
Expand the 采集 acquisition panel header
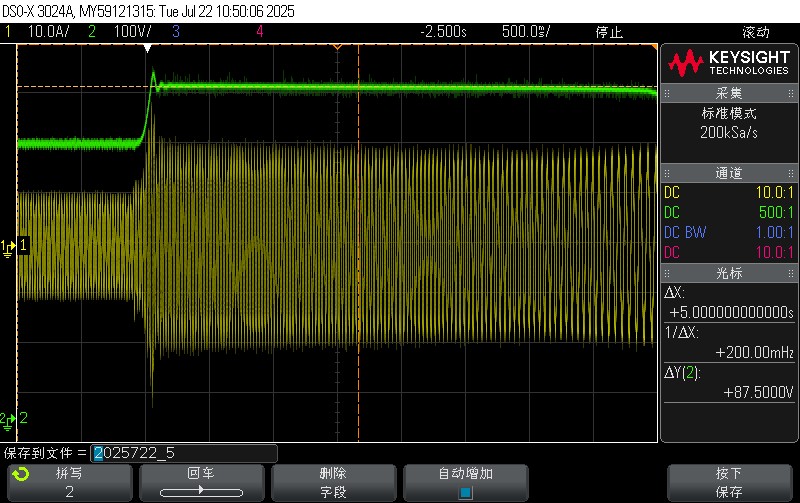[x=728, y=93]
